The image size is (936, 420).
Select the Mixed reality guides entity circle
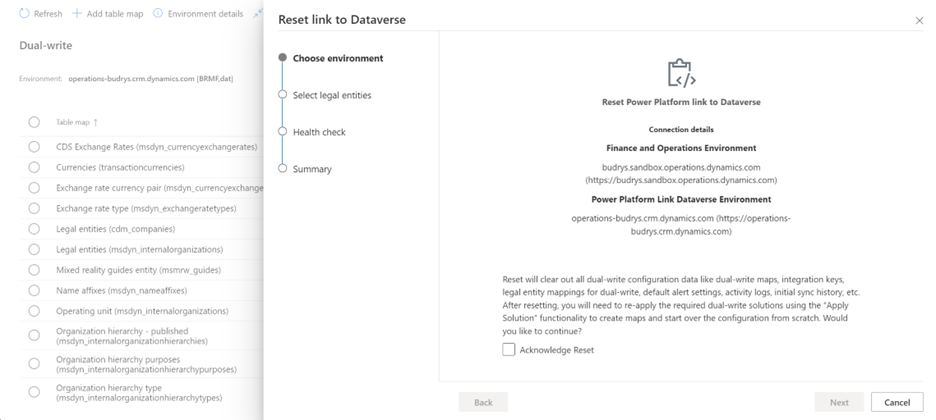coord(34,270)
